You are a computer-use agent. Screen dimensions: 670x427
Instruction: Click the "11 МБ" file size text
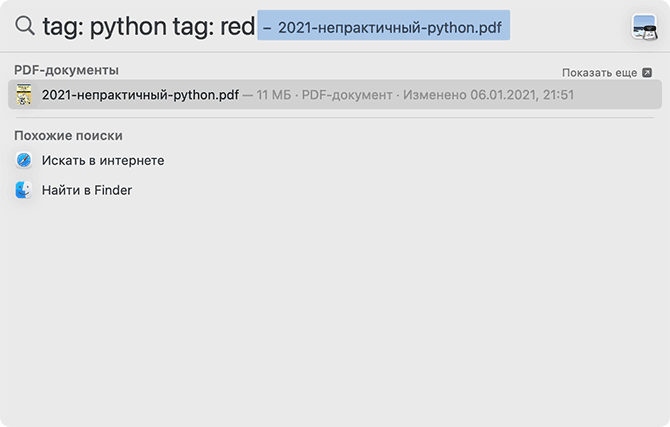click(x=273, y=95)
